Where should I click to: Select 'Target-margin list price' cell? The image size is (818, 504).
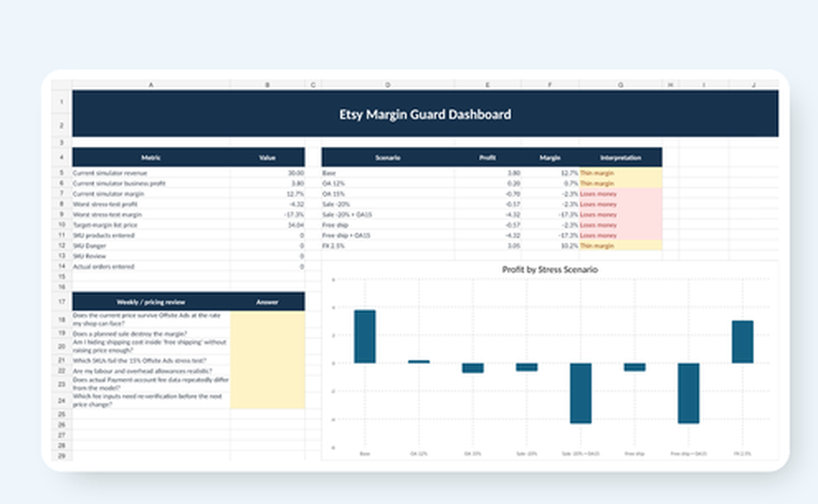[x=151, y=225]
